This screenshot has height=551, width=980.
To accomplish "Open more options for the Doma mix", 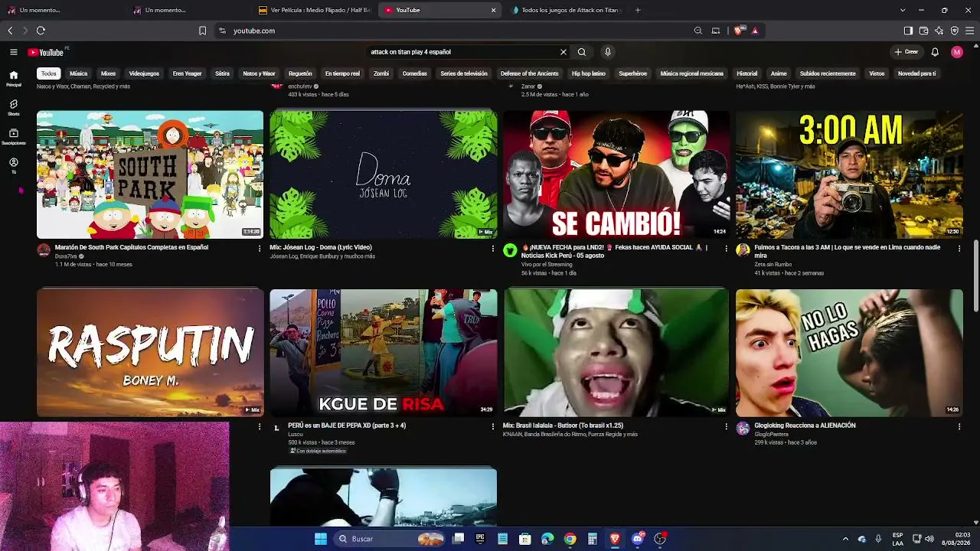I will (x=493, y=248).
